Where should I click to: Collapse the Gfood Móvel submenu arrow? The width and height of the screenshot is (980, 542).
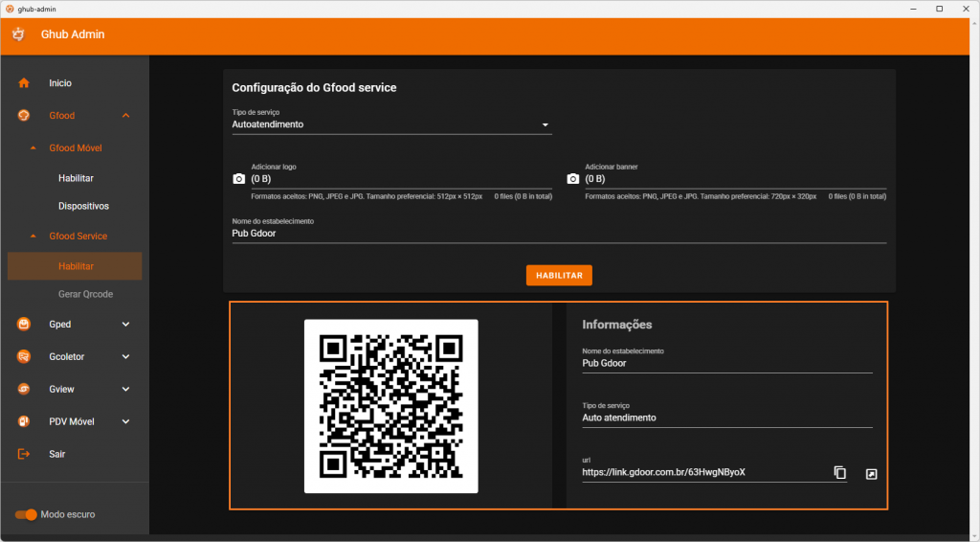click(x=33, y=148)
